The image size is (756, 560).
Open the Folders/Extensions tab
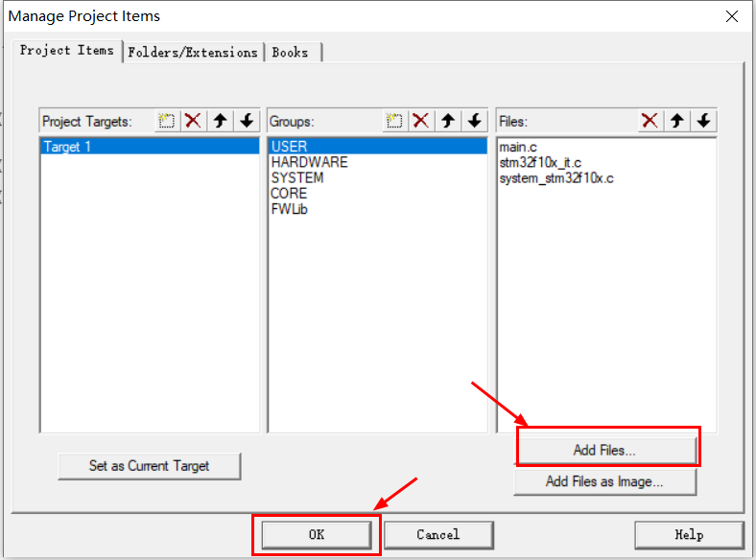[x=193, y=52]
